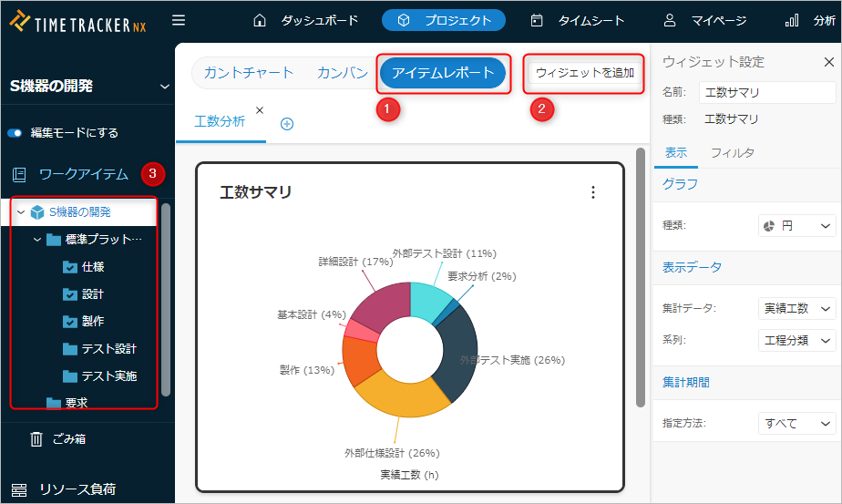This screenshot has height=504, width=842.
Task: Switch to the フィルタ tab
Action: [732, 153]
